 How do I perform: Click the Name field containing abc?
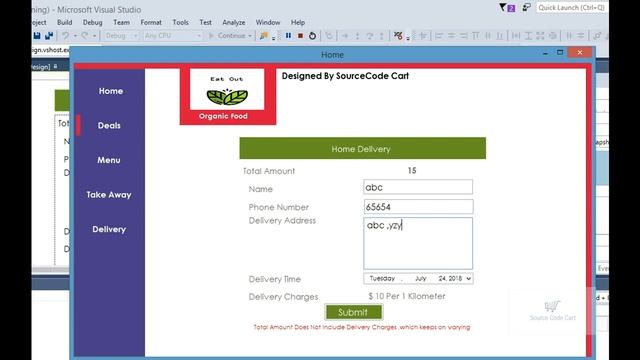tap(418, 187)
